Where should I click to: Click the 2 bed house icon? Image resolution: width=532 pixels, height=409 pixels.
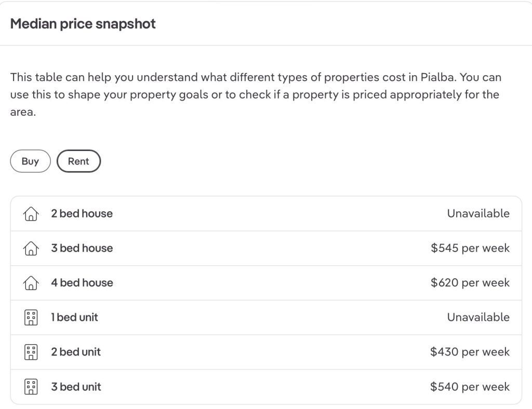coord(31,214)
